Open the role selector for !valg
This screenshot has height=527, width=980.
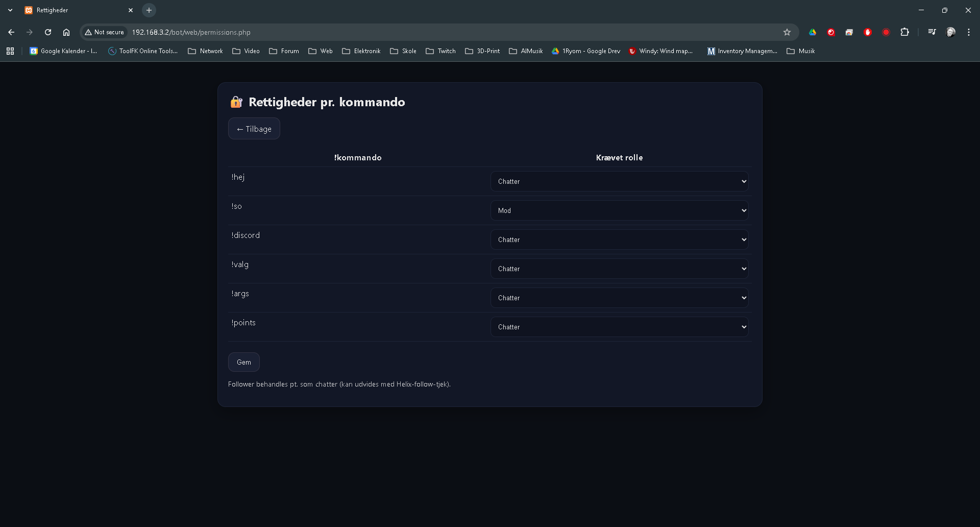(619, 269)
